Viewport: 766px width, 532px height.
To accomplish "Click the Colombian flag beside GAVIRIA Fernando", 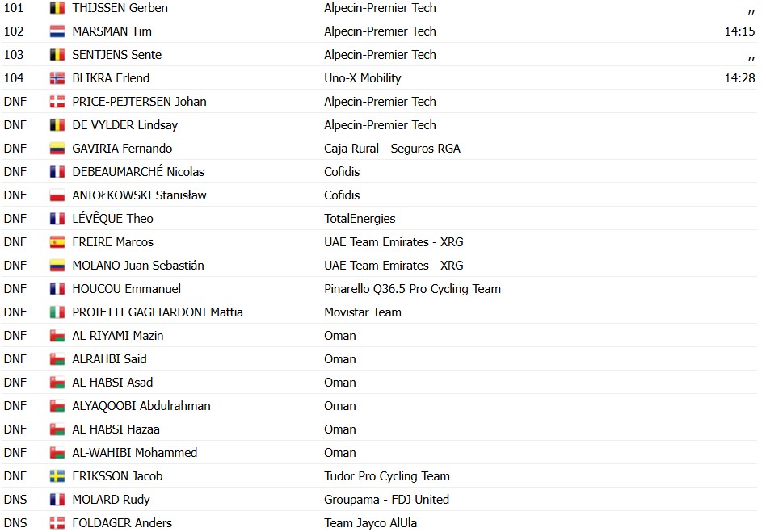I will tap(57, 149).
